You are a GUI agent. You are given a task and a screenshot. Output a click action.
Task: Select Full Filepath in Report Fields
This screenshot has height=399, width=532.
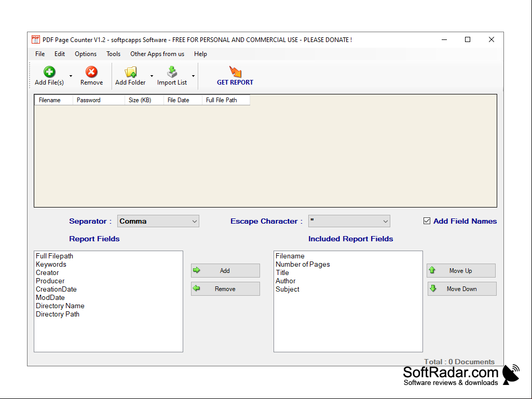click(54, 256)
